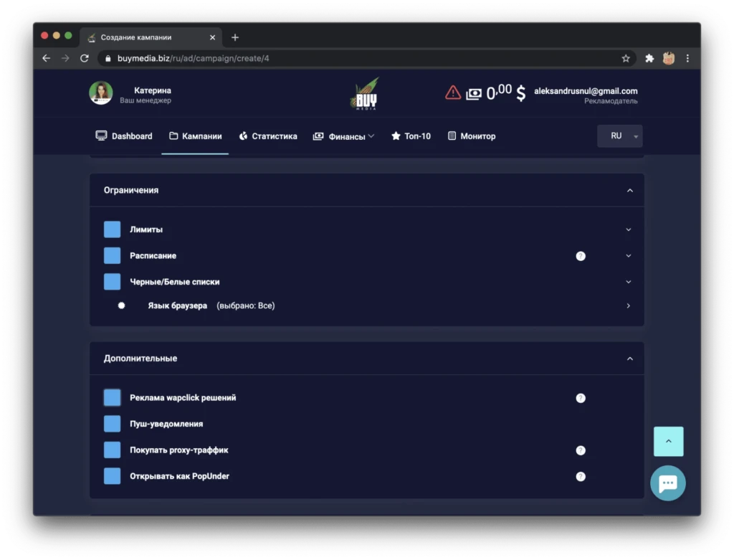Open the Монитор page

(472, 136)
